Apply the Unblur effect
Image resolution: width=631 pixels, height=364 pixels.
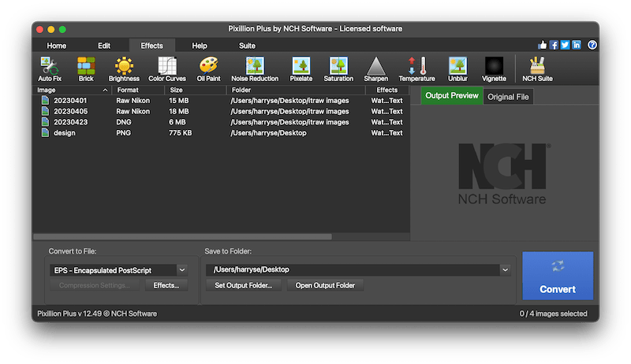[458, 69]
